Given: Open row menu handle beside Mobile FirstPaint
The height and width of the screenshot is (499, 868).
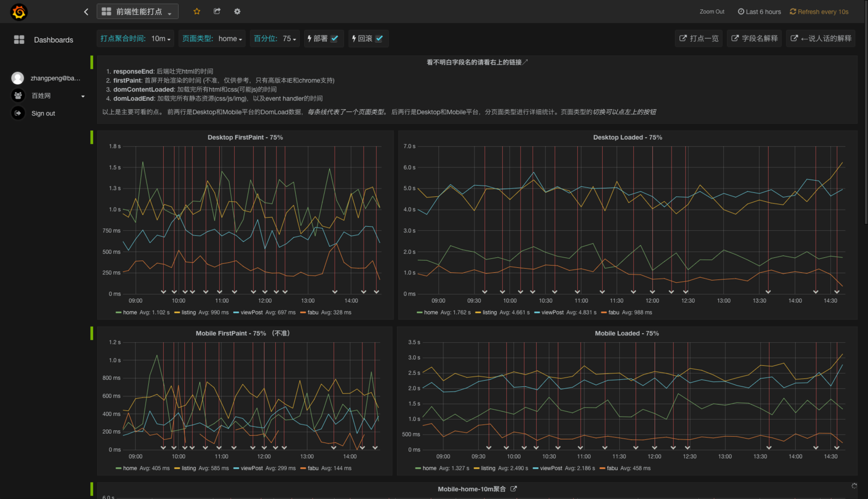Looking at the screenshot, I should point(92,333).
